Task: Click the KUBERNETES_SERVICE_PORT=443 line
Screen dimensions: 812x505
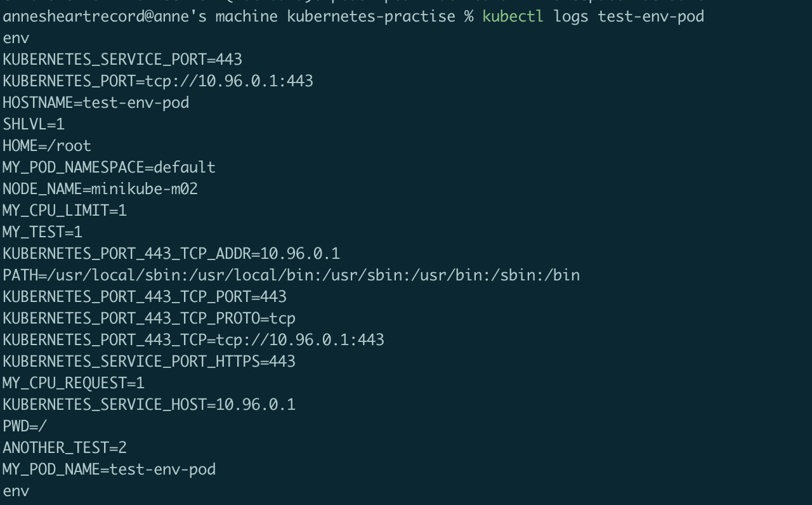Action: point(122,60)
